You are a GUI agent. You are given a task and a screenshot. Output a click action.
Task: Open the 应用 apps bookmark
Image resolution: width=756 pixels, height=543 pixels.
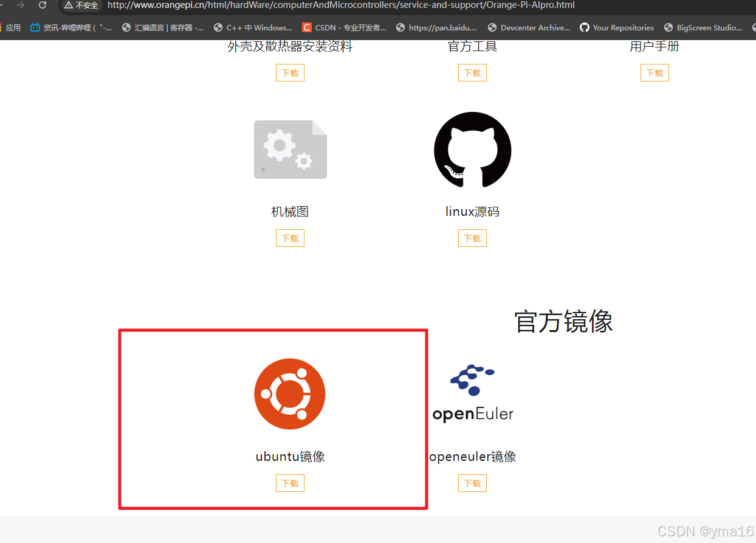(x=10, y=27)
